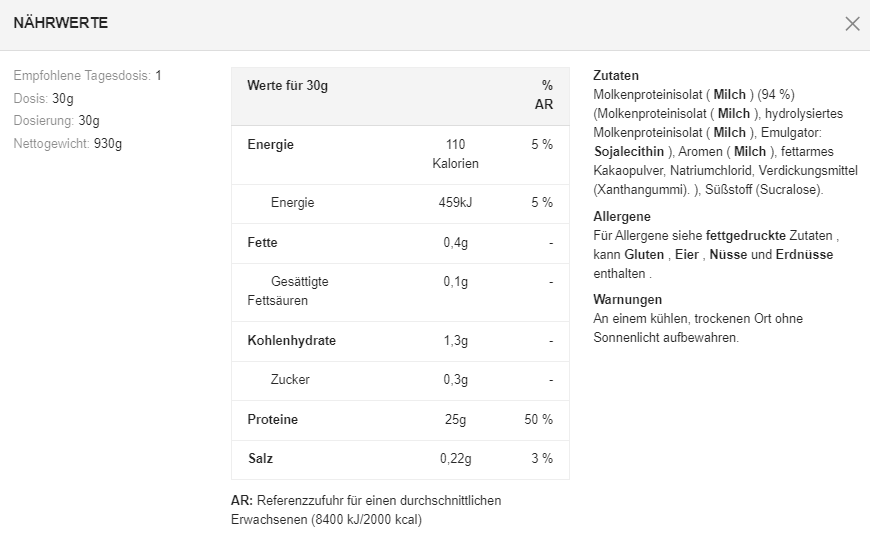Viewport: 870px width, 539px height.
Task: Click the Fette row label
Action: coord(263,243)
